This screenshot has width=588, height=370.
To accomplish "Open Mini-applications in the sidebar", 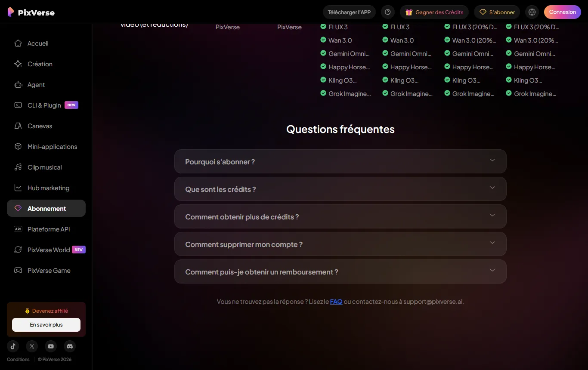I will [x=46, y=147].
